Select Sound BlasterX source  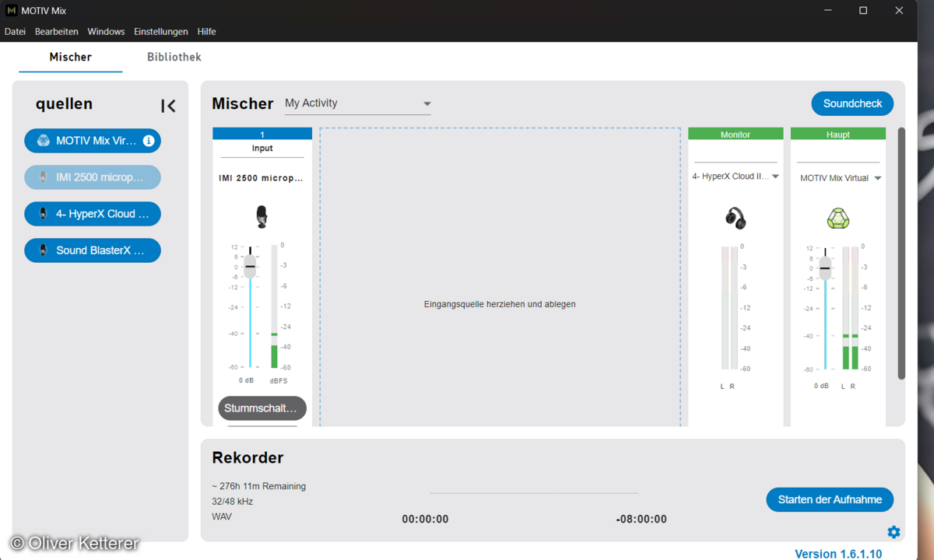coord(93,250)
